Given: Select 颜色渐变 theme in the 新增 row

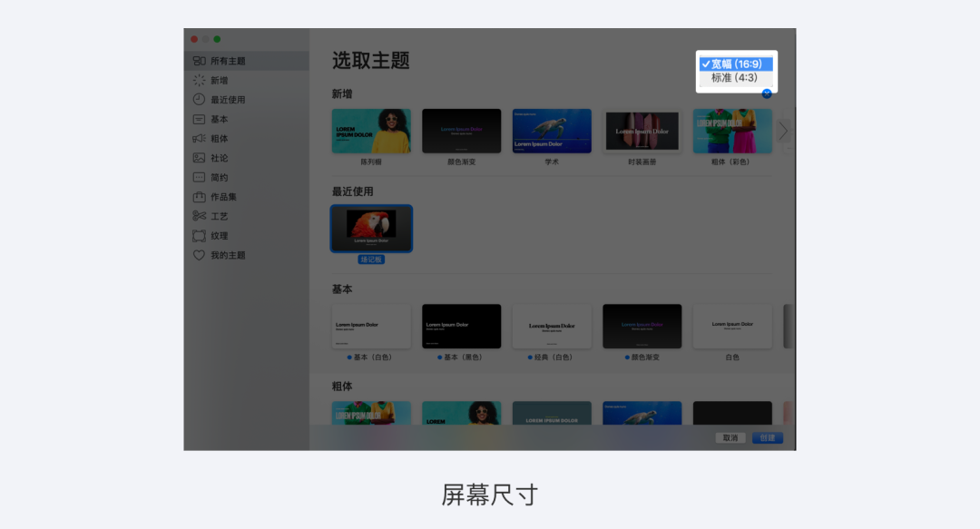Looking at the screenshot, I should (x=461, y=131).
